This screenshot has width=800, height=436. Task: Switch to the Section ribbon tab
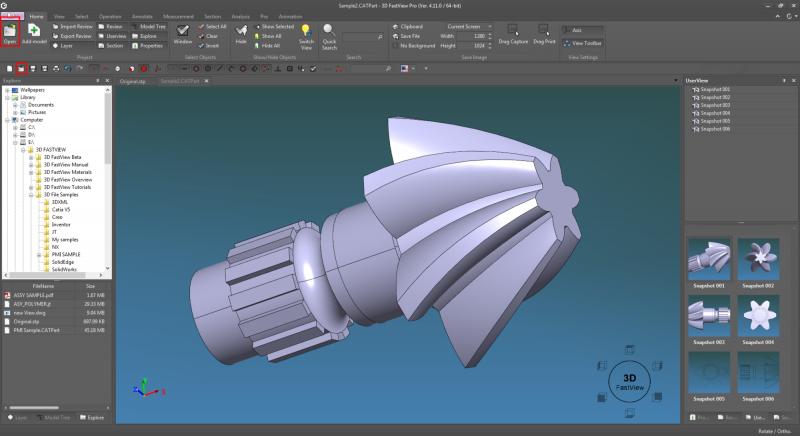coord(212,16)
